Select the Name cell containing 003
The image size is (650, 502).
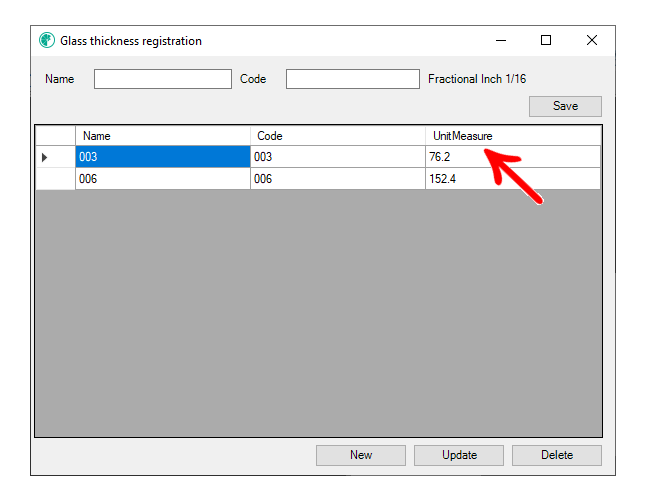[162, 157]
